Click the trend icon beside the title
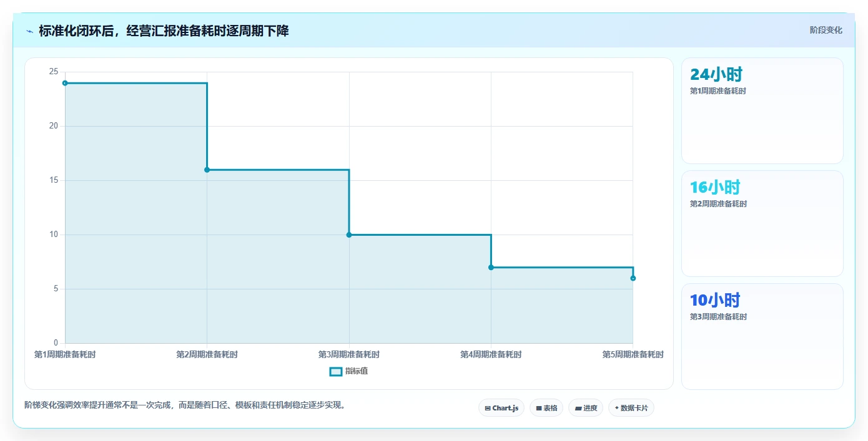 [x=29, y=31]
